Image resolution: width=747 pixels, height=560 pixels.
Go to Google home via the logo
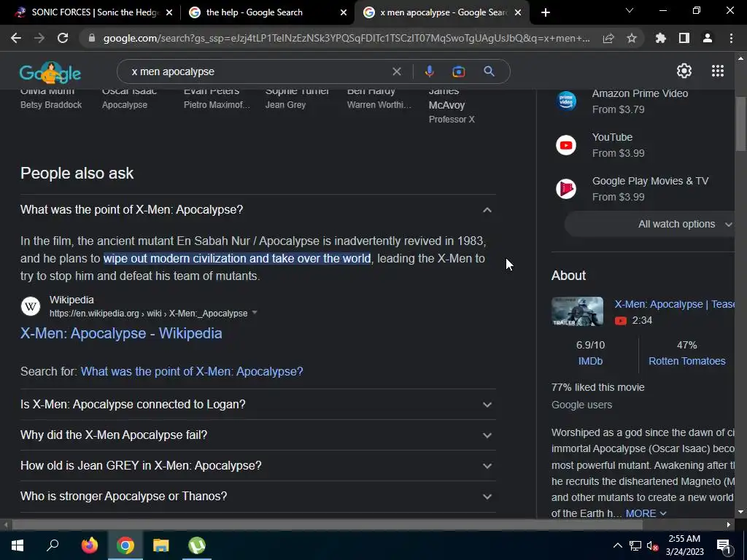click(50, 72)
